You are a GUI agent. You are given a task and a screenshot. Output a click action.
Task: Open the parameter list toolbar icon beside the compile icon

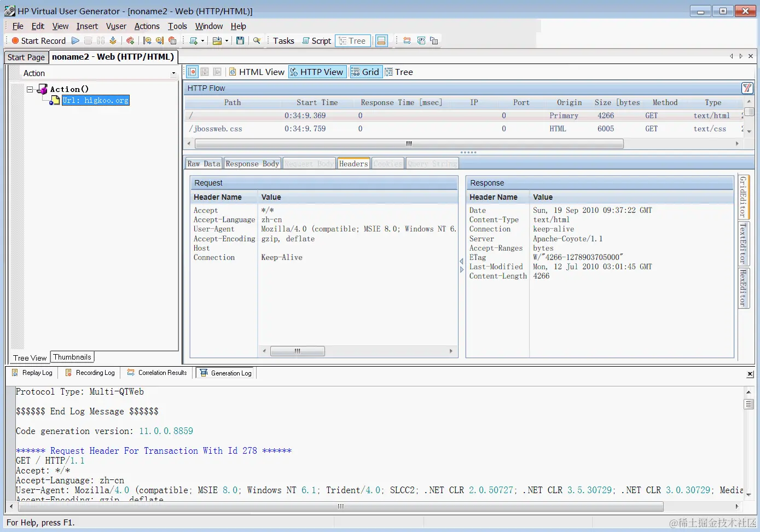click(130, 41)
